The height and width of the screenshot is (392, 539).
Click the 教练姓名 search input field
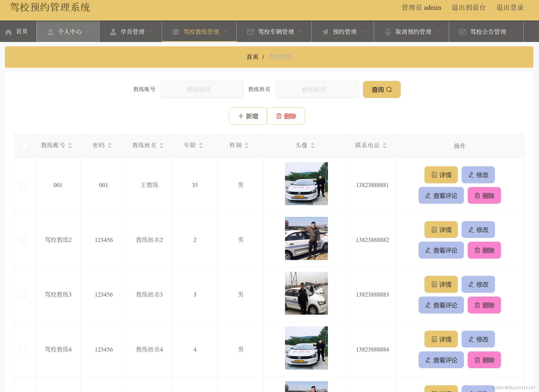click(x=317, y=90)
